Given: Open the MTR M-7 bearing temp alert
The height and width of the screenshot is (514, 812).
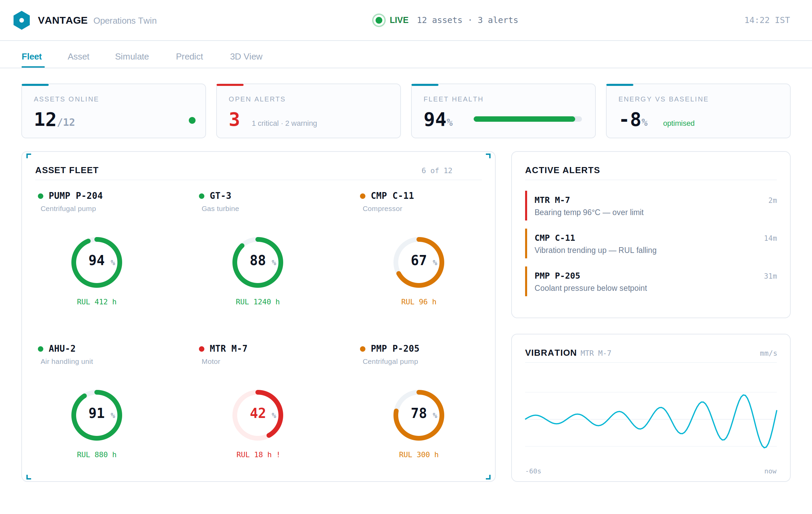Looking at the screenshot, I should (651, 206).
